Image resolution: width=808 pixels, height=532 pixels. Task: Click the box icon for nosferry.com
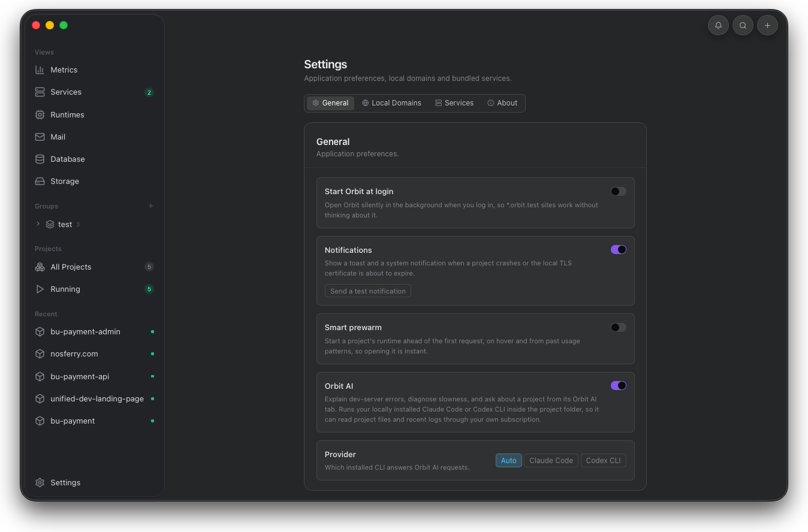(40, 353)
